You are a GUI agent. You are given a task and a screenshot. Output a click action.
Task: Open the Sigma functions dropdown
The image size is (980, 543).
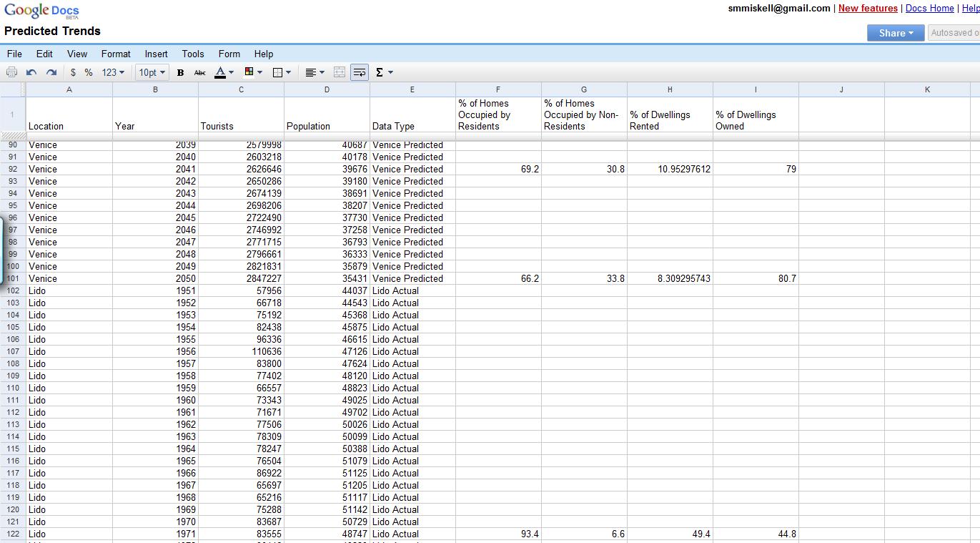point(384,72)
